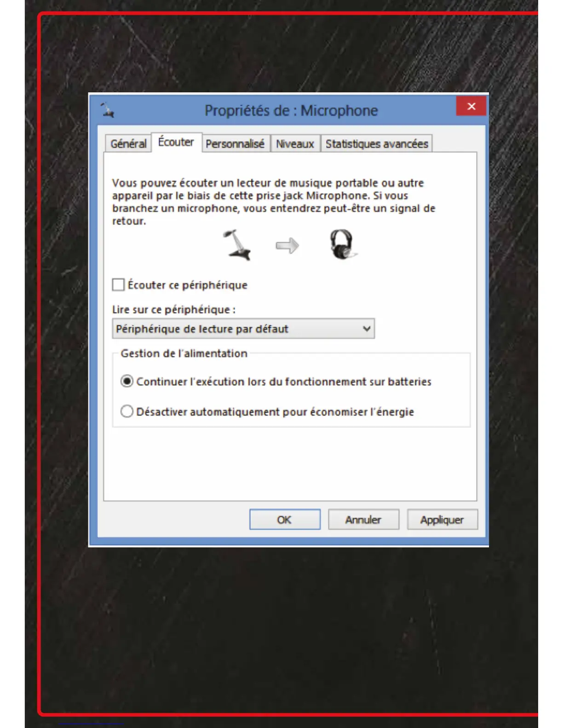Click the gray right arrow icon
This screenshot has height=728, width=563.
(x=287, y=246)
